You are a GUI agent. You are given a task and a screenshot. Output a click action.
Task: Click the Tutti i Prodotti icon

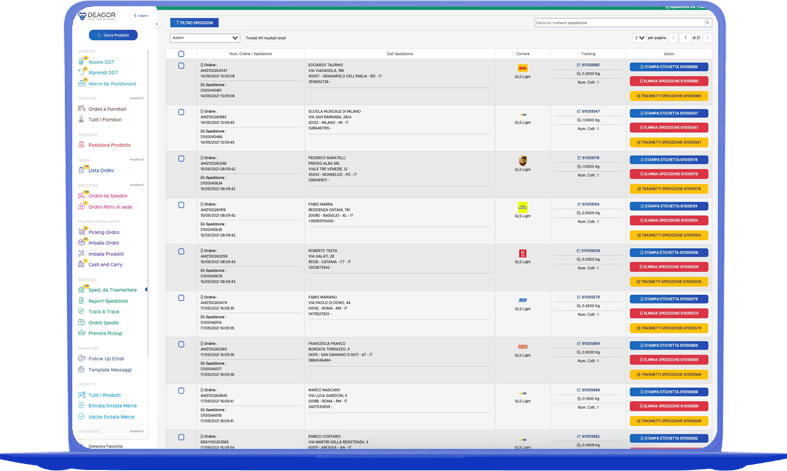click(81, 395)
